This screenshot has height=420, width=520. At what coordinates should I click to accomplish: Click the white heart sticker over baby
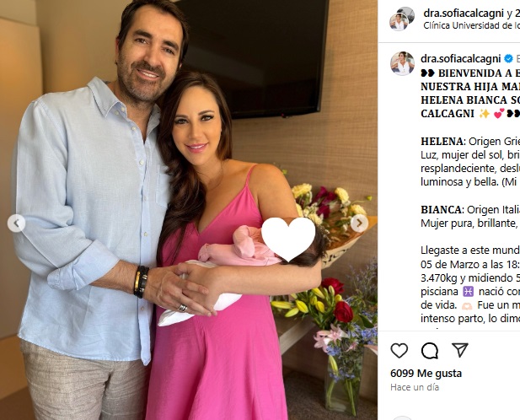pyautogui.click(x=288, y=238)
